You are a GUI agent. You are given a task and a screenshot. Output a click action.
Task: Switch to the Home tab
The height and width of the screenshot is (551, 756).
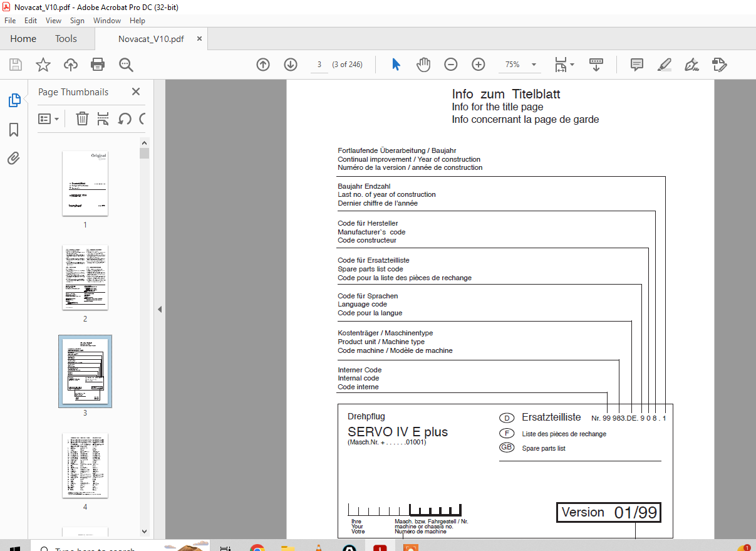pos(23,39)
